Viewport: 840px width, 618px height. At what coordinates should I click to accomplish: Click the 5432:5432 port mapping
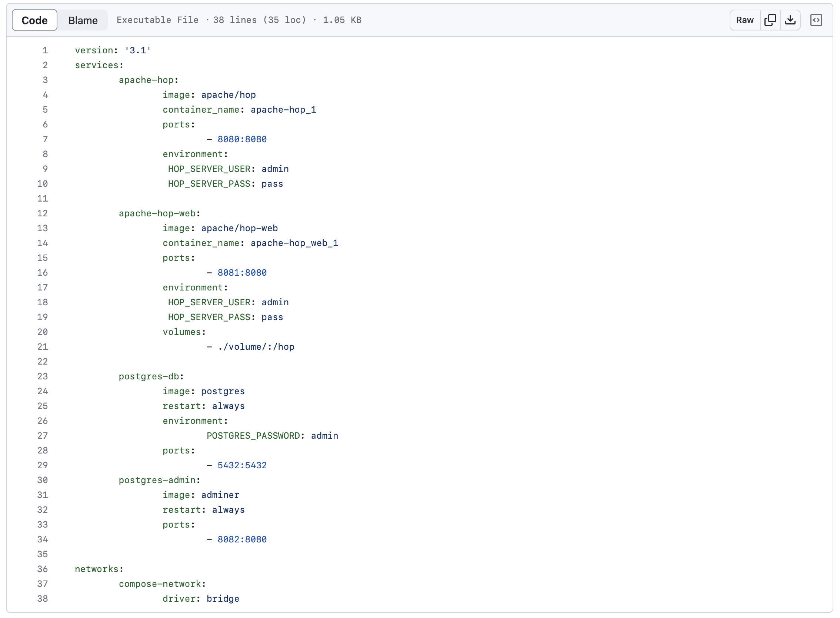pyautogui.click(x=242, y=465)
